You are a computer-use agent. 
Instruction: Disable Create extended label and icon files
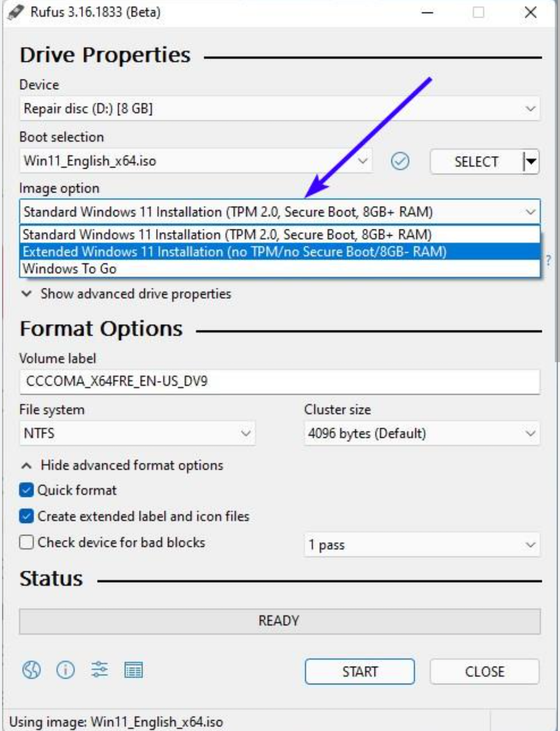point(26,516)
